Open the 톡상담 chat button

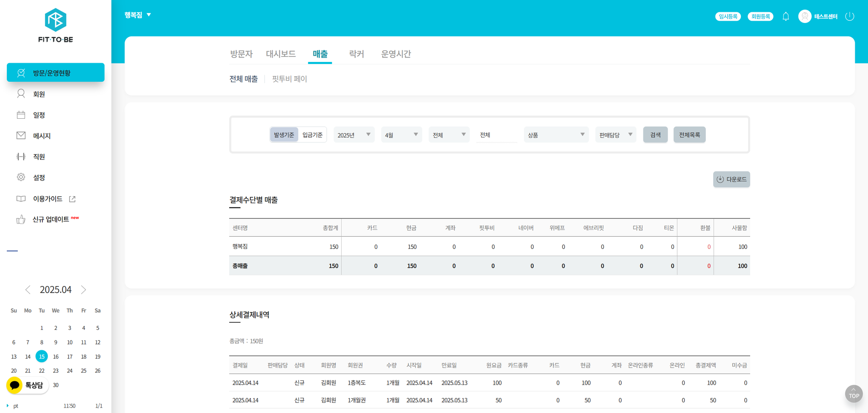click(x=28, y=385)
